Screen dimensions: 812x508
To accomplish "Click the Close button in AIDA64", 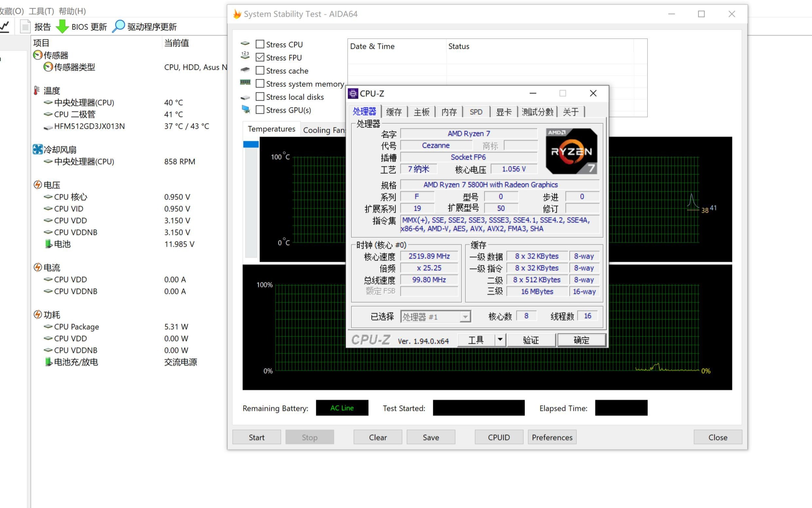I will (x=718, y=437).
